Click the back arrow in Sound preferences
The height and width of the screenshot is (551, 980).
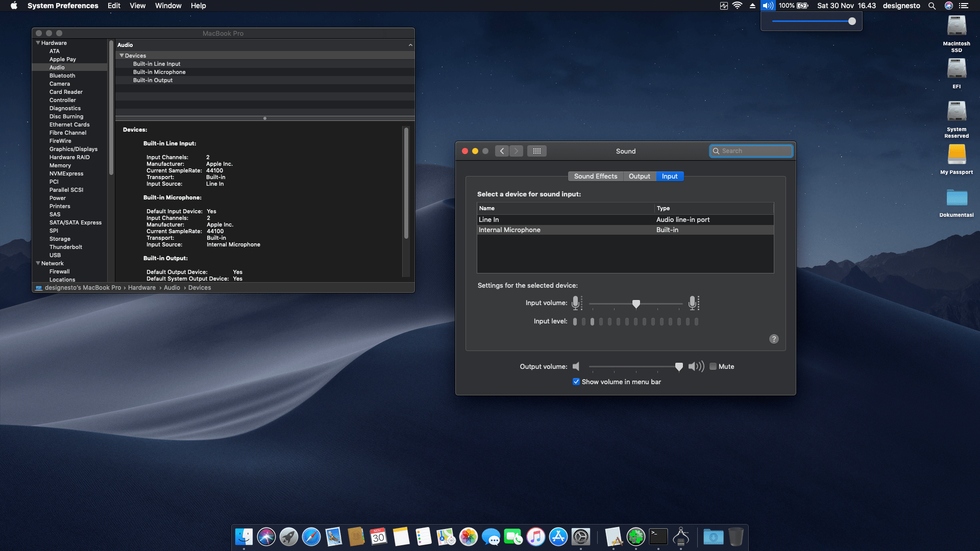click(502, 151)
